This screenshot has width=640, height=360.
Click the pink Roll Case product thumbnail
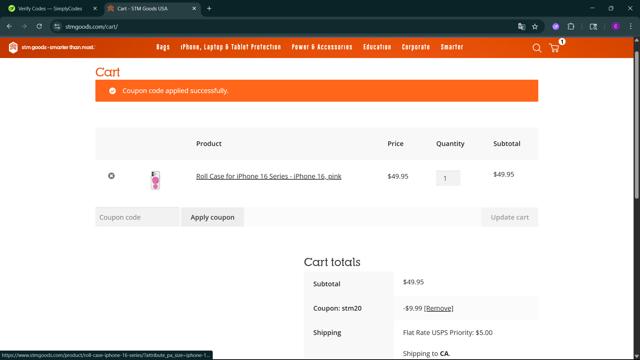[x=156, y=180]
